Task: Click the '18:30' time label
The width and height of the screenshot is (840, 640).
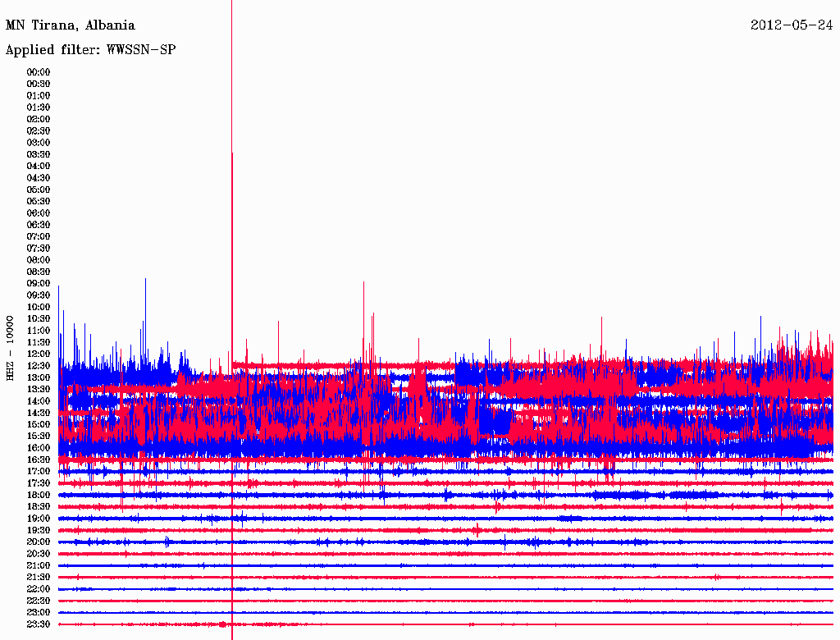Action: click(x=39, y=506)
